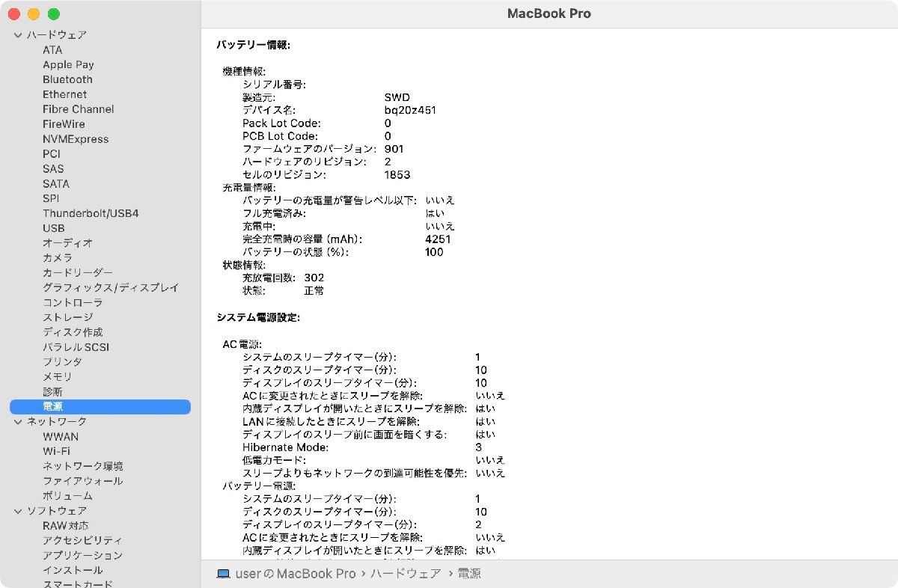Select SATA in the sidebar

56,184
